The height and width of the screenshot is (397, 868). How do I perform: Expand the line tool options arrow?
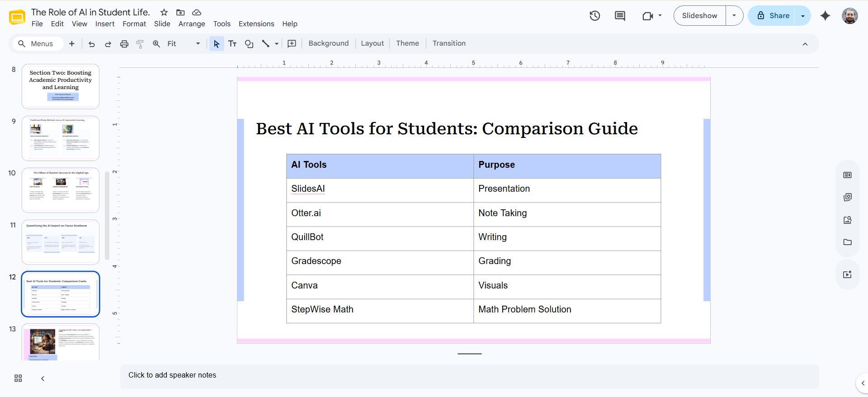[277, 44]
